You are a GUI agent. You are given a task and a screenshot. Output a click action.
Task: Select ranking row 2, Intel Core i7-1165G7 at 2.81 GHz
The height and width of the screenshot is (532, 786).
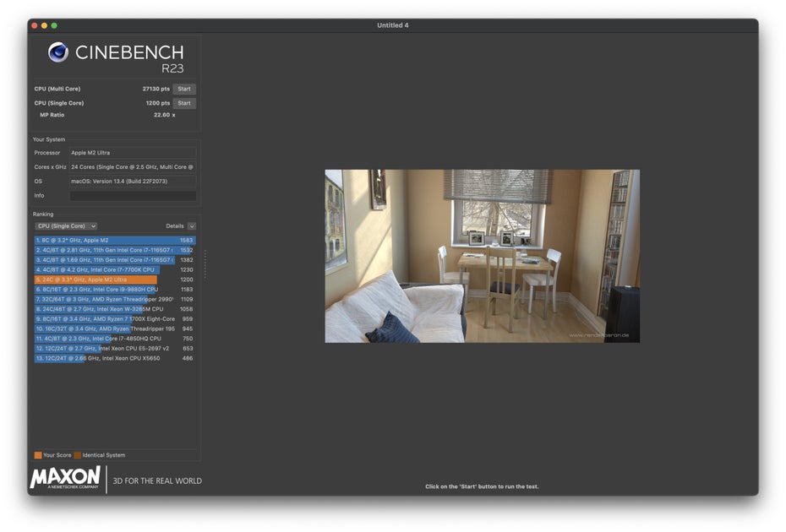click(x=114, y=250)
